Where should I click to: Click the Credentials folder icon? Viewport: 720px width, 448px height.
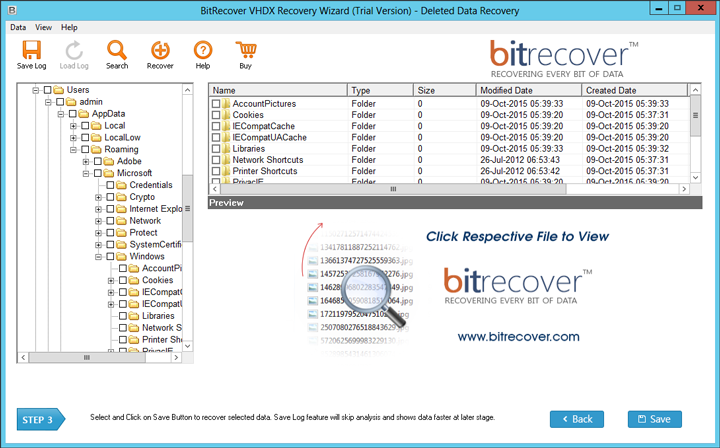[121, 185]
